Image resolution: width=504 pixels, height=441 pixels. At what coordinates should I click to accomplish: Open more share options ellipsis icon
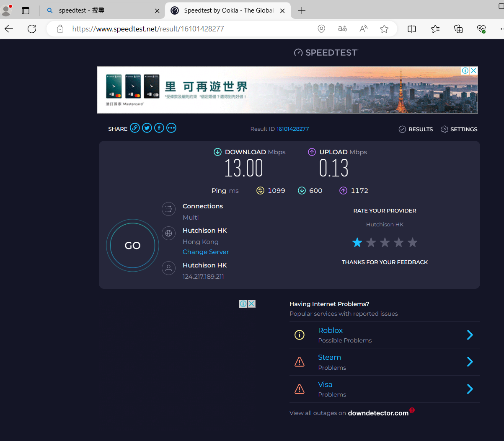tap(171, 128)
